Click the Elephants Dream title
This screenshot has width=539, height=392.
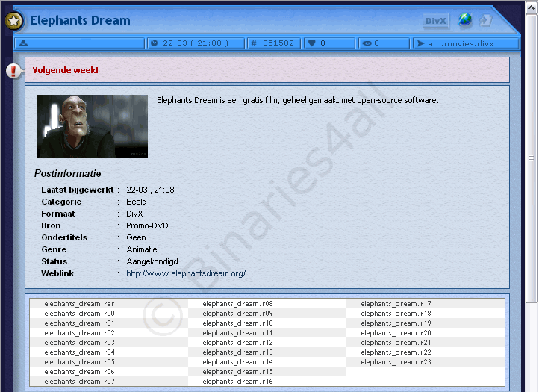(80, 21)
